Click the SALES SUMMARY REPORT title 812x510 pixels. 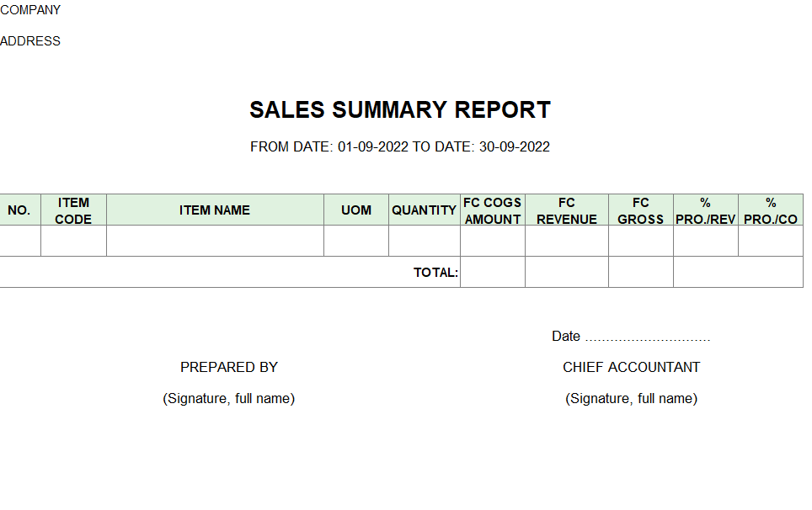400,109
